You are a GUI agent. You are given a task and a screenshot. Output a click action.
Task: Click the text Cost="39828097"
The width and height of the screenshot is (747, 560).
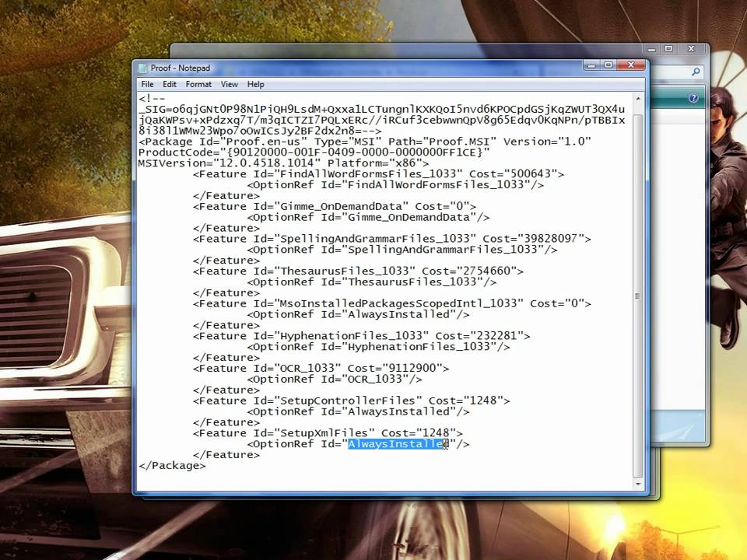pyautogui.click(x=534, y=239)
